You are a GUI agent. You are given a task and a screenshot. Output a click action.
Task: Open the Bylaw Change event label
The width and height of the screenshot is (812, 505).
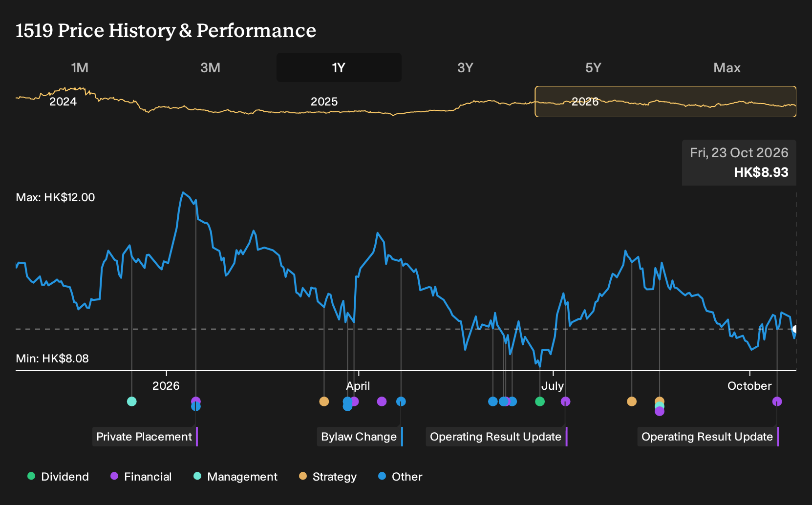tap(360, 437)
